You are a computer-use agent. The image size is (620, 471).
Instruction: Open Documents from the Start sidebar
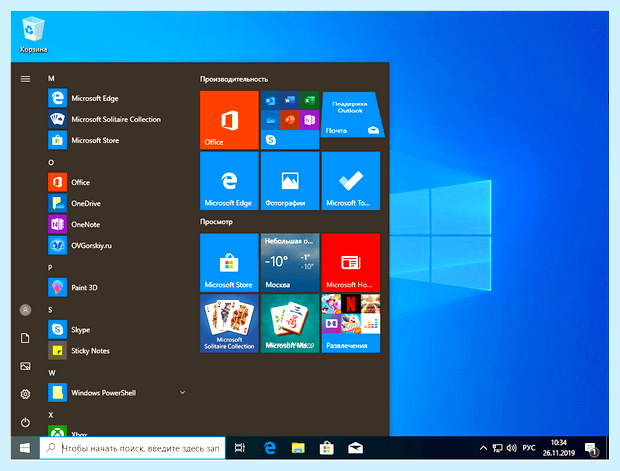point(25,338)
